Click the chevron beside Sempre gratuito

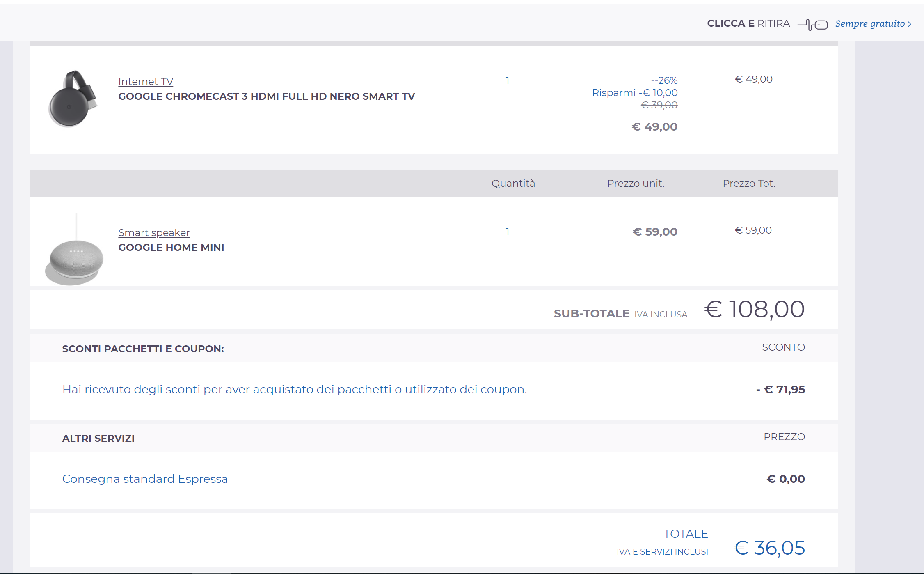(x=909, y=24)
